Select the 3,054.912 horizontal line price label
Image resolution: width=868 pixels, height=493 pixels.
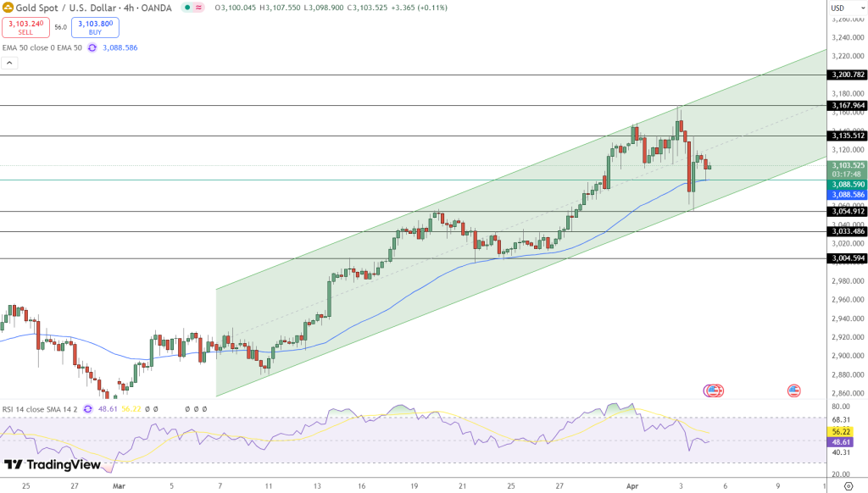point(847,212)
